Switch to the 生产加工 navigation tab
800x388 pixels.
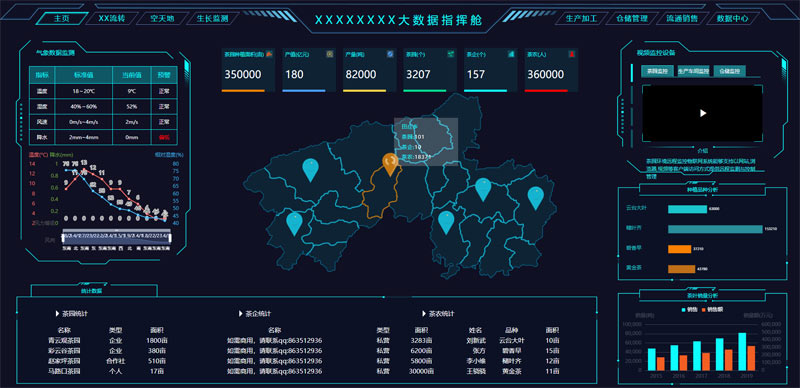click(x=582, y=18)
